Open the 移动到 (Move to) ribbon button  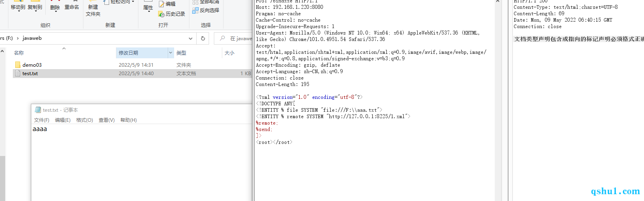18,7
